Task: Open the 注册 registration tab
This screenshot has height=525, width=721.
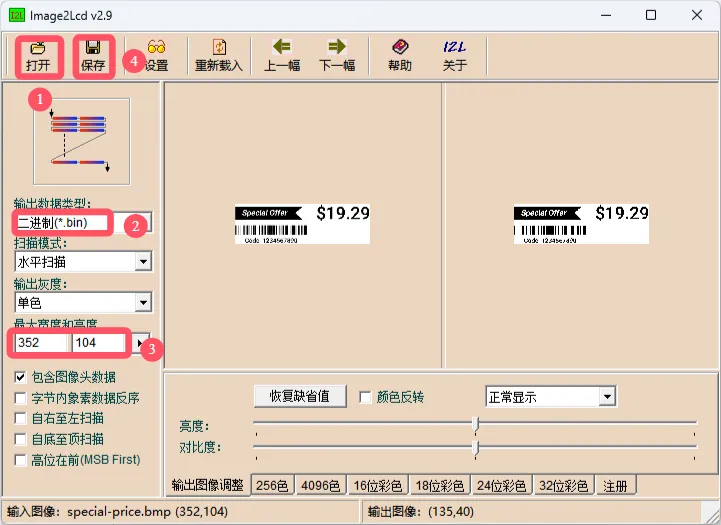Action: click(615, 485)
